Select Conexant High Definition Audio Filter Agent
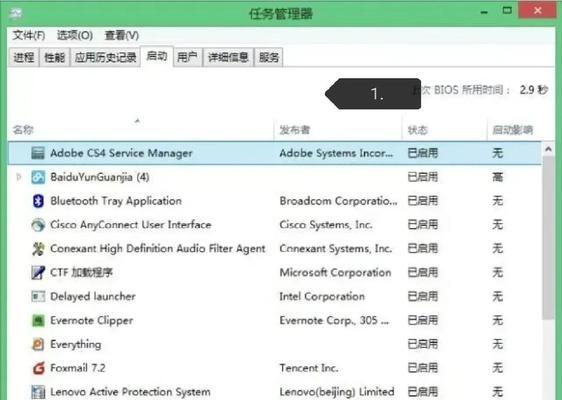562x400 pixels. point(158,249)
